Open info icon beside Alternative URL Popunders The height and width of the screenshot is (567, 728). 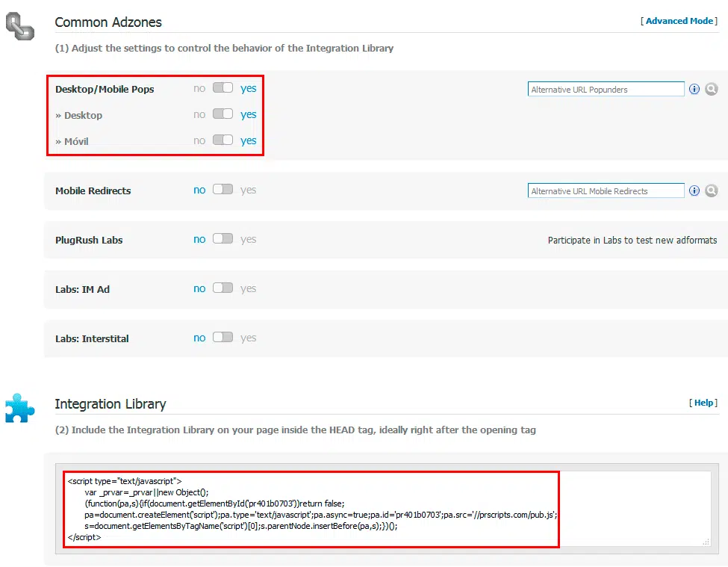(694, 89)
